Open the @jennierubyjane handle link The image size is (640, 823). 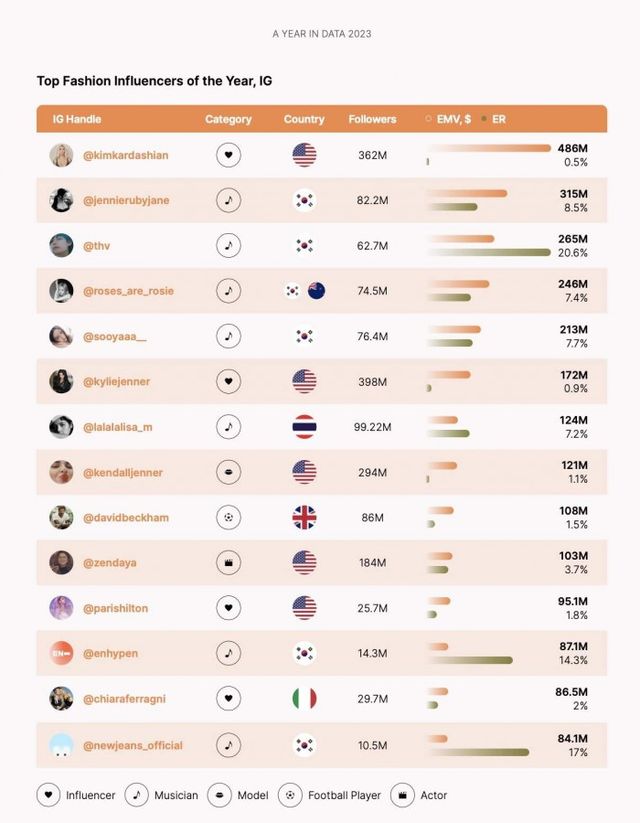pos(126,200)
